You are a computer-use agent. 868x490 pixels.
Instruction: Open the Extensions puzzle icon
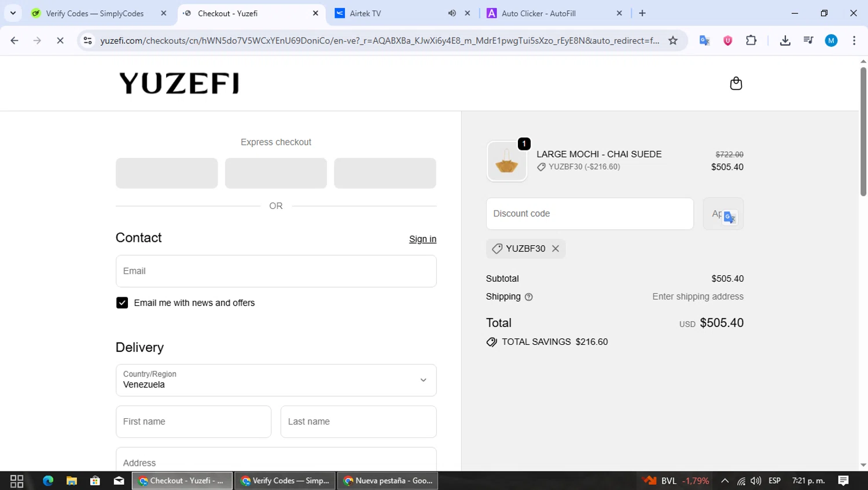click(751, 40)
